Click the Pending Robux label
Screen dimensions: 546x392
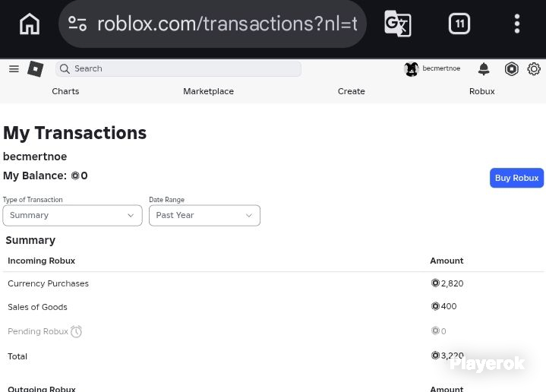click(x=38, y=331)
